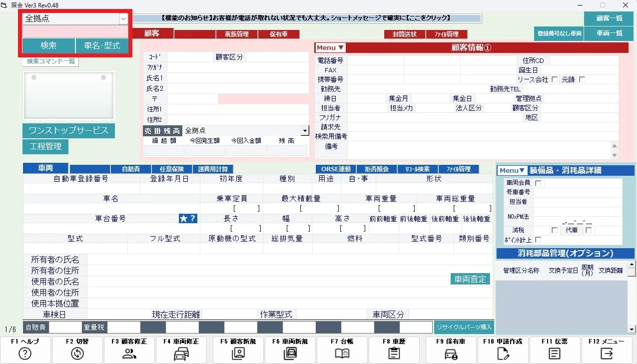
Task: Click the 機能のお知らせ announcement banner
Action: point(306,18)
